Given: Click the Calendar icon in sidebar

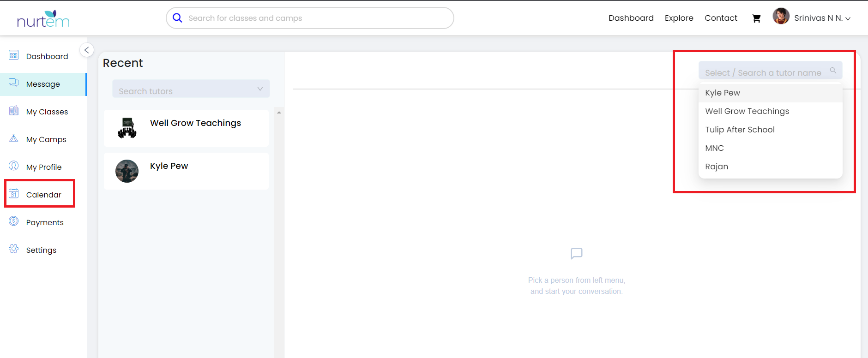Looking at the screenshot, I should tap(14, 194).
